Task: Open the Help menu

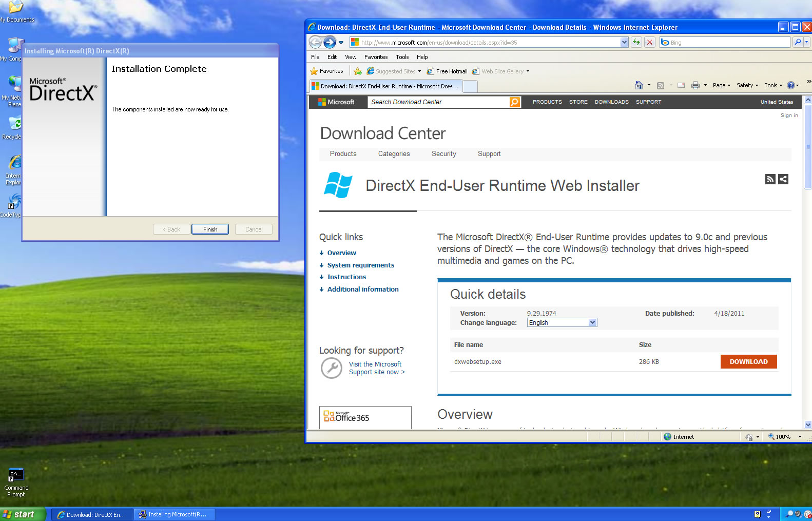Action: (x=422, y=57)
